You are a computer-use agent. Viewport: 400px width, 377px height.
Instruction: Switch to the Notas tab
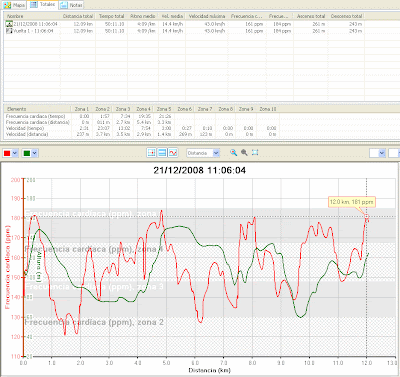[71, 5]
